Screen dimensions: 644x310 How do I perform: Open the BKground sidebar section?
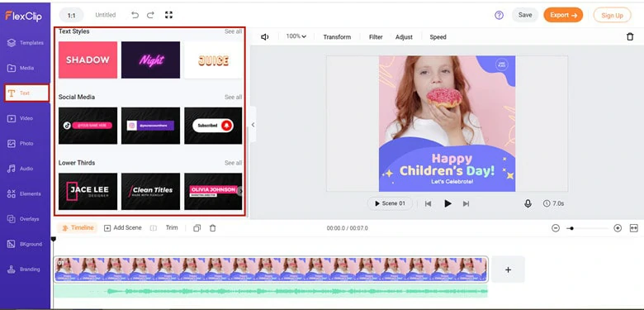[x=25, y=244]
